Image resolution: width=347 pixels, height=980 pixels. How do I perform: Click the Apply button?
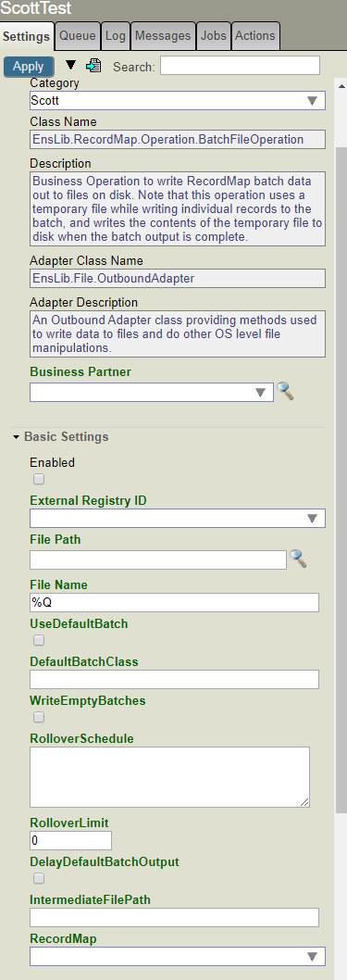pyautogui.click(x=28, y=67)
